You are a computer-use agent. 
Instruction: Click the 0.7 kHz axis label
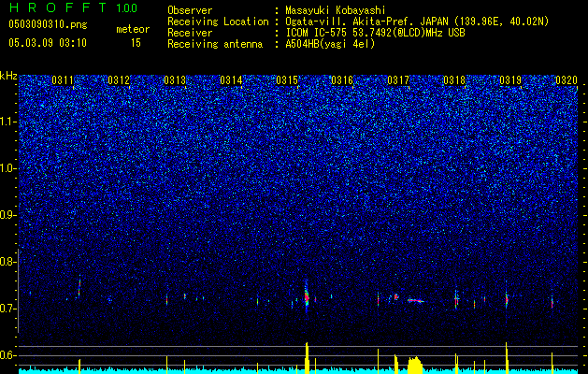tap(7, 309)
